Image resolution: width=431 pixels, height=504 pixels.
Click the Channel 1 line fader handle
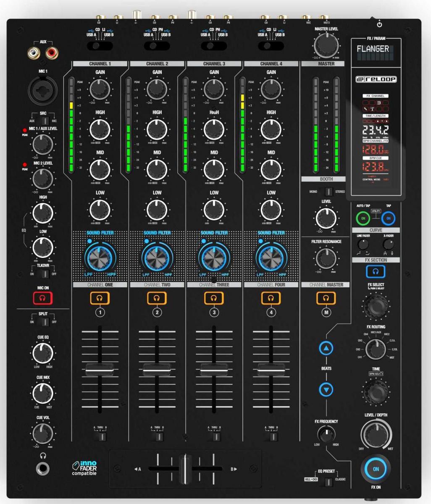pyautogui.click(x=100, y=369)
